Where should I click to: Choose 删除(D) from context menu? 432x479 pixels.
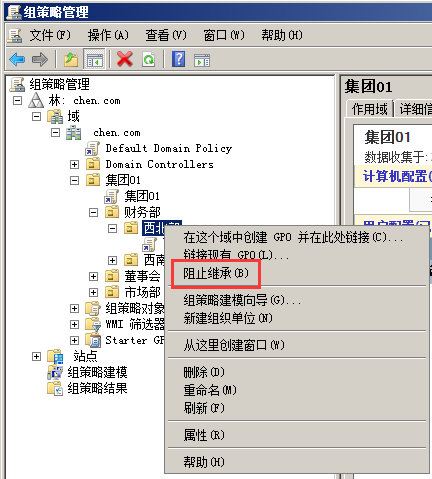(204, 372)
